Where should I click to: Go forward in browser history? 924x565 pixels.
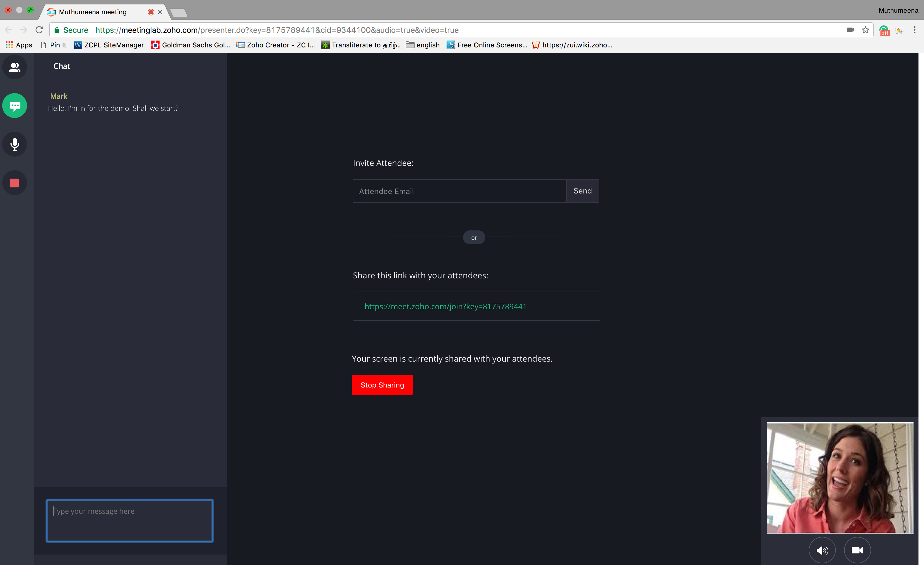[24, 29]
